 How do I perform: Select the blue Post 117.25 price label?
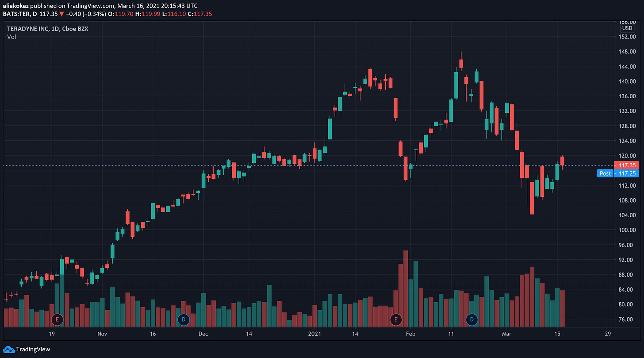(618, 173)
